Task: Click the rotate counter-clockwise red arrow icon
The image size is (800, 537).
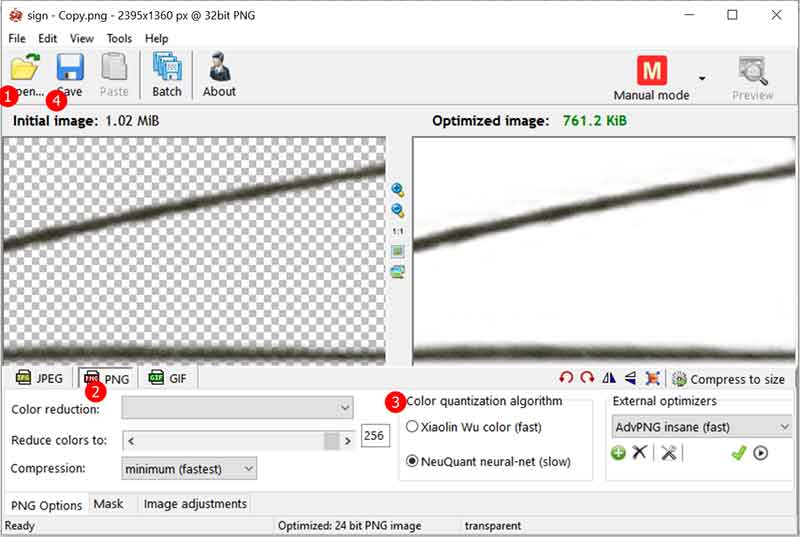Action: coord(566,378)
